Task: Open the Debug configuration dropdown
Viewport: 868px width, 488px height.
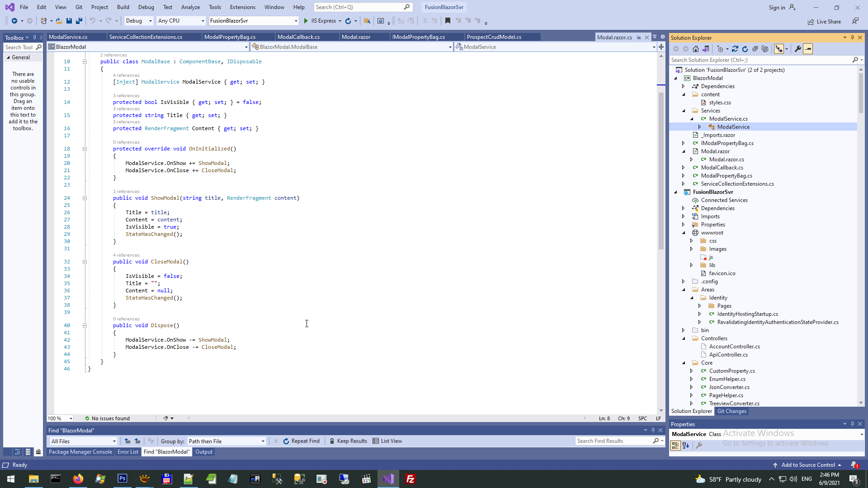Action: pyautogui.click(x=139, y=21)
